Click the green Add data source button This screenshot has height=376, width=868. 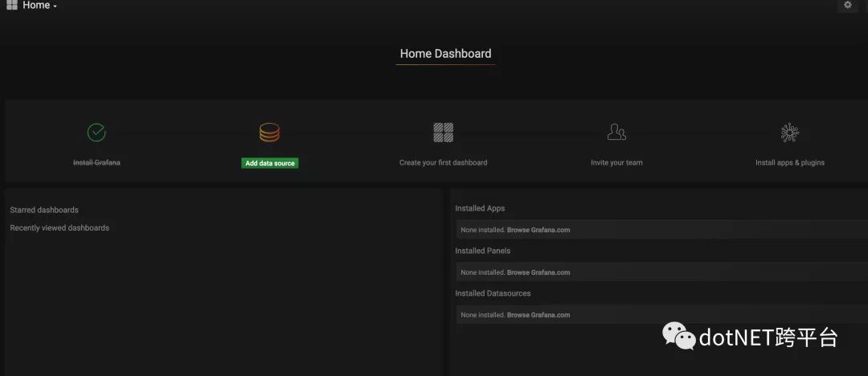tap(269, 163)
